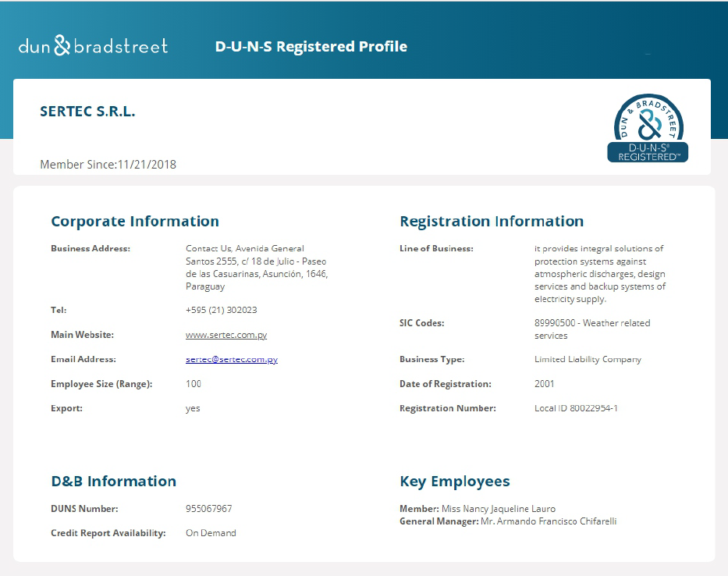The height and width of the screenshot is (576, 728).
Task: Click the sertec@sertec.com.py email link
Action: (232, 360)
